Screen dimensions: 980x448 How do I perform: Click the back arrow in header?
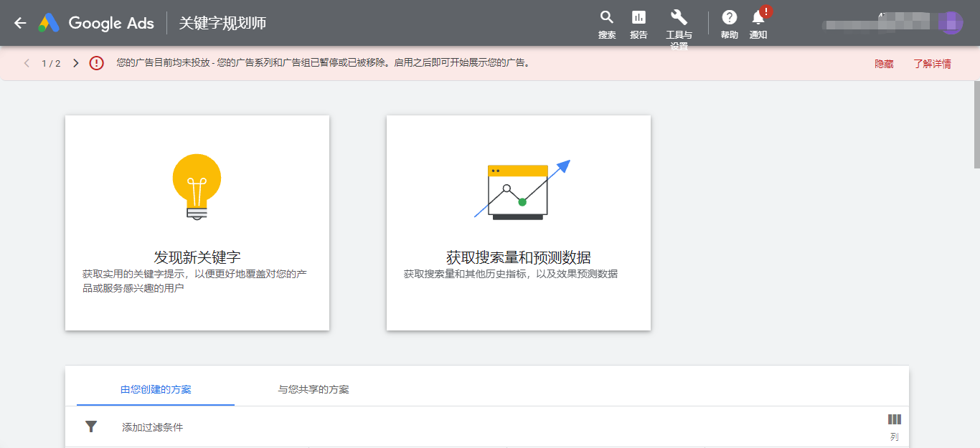(x=20, y=23)
